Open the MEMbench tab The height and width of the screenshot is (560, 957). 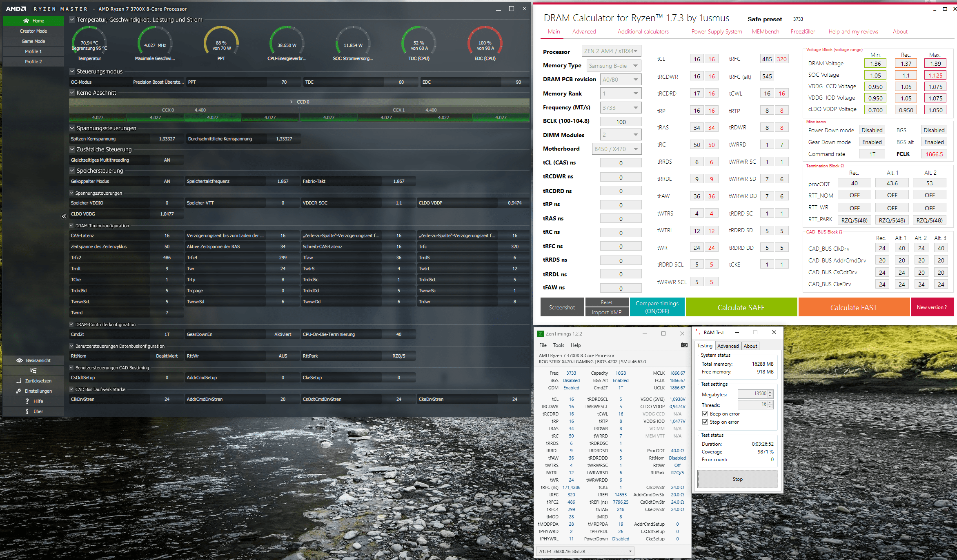click(765, 31)
